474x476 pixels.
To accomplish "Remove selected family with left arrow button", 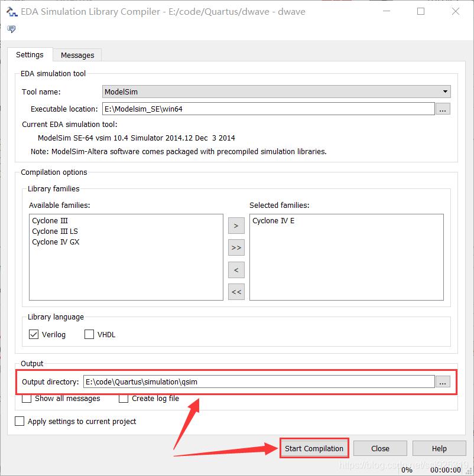I will click(236, 270).
